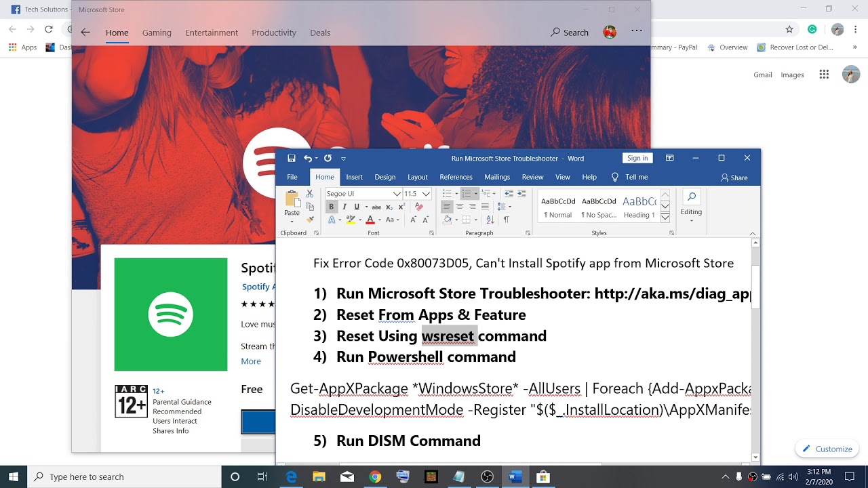Go to Gaming tab in Microsoft Store
The width and height of the screenshot is (868, 488).
pyautogui.click(x=157, y=33)
